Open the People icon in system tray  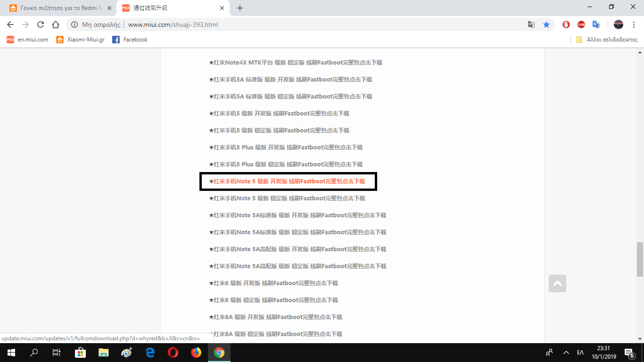(549, 353)
